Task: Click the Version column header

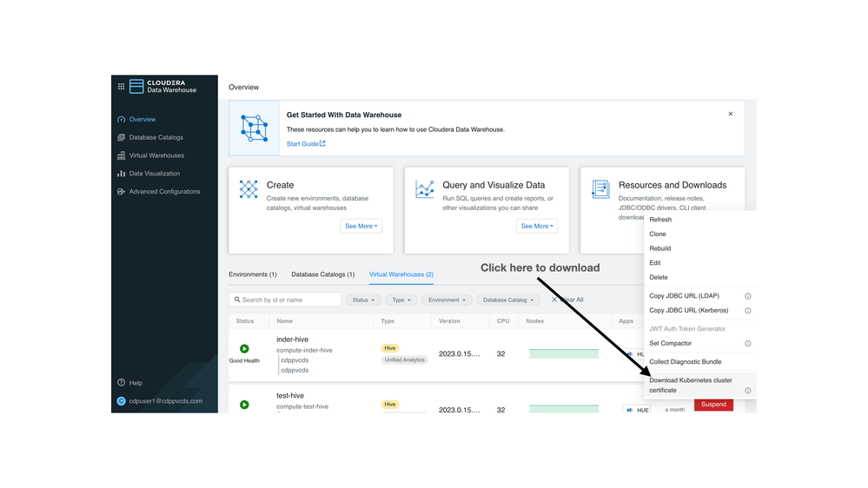Action: 449,321
